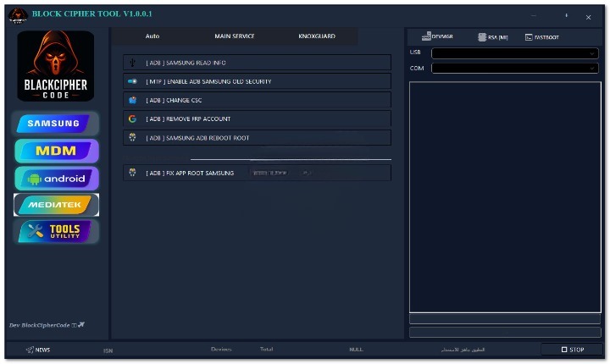
Task: Click the skull icon for Samsung ADB Reboot Root
Action: coord(132,137)
